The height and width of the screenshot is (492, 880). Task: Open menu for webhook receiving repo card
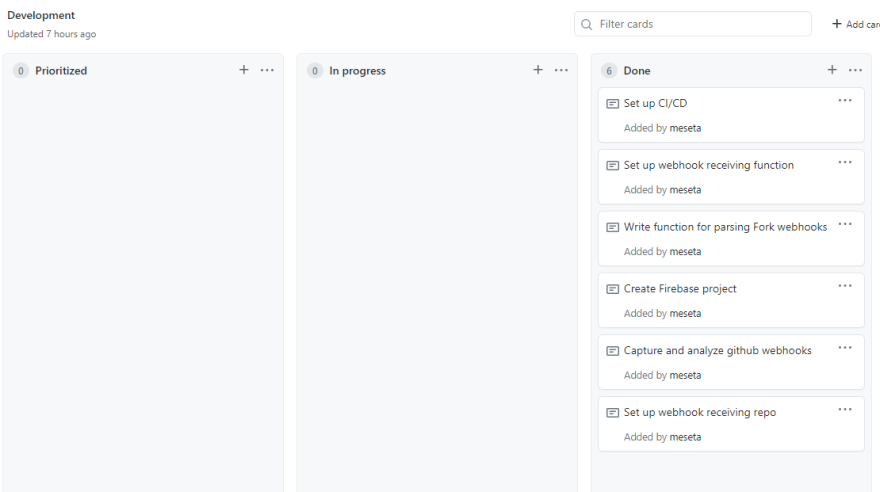click(845, 409)
